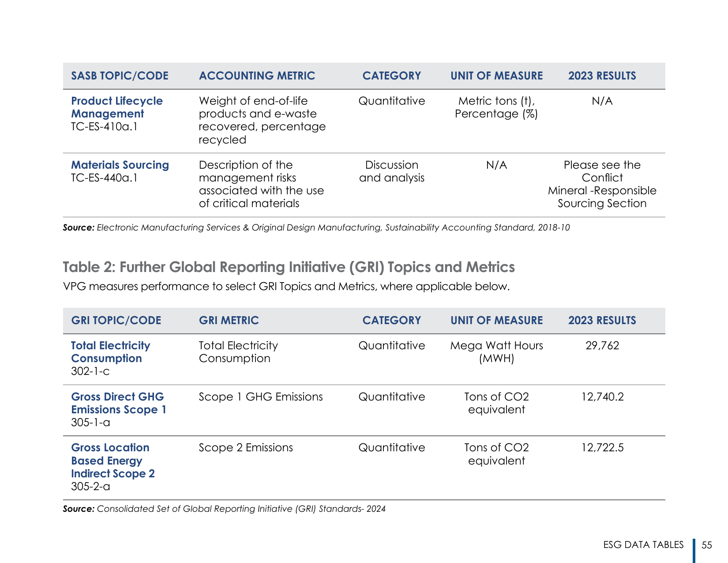
Task: Click the 'Weight of end-of-life products' metric description
Action: [x=262, y=121]
